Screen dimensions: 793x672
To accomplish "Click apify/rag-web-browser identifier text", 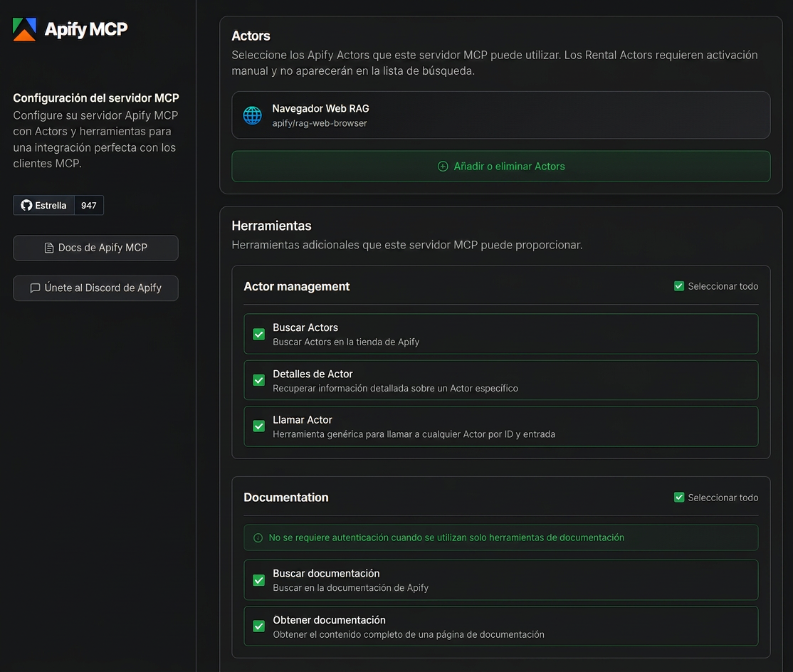I will tap(320, 123).
